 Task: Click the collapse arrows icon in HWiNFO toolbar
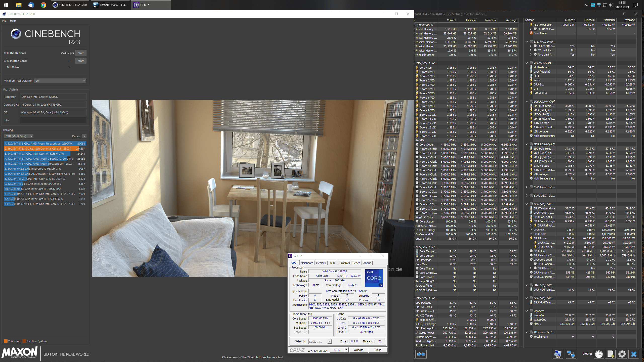(x=421, y=354)
